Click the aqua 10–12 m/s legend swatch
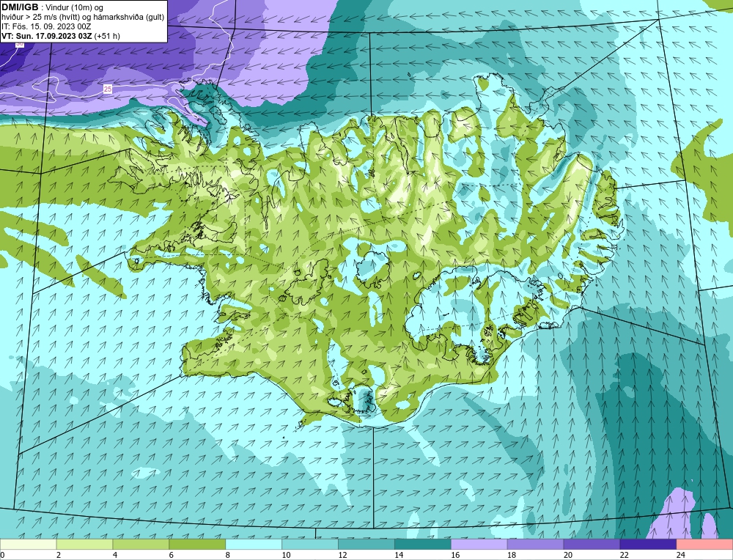This screenshot has width=733, height=560. click(310, 545)
